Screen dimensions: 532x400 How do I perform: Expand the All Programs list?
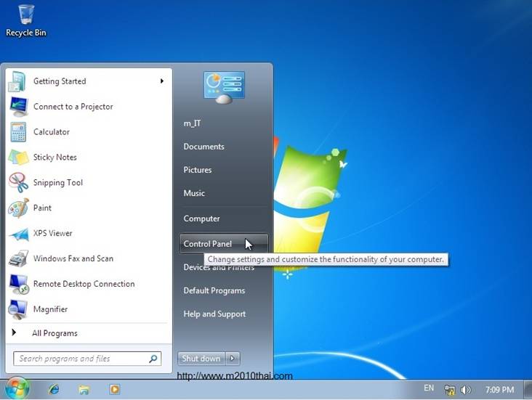55,333
